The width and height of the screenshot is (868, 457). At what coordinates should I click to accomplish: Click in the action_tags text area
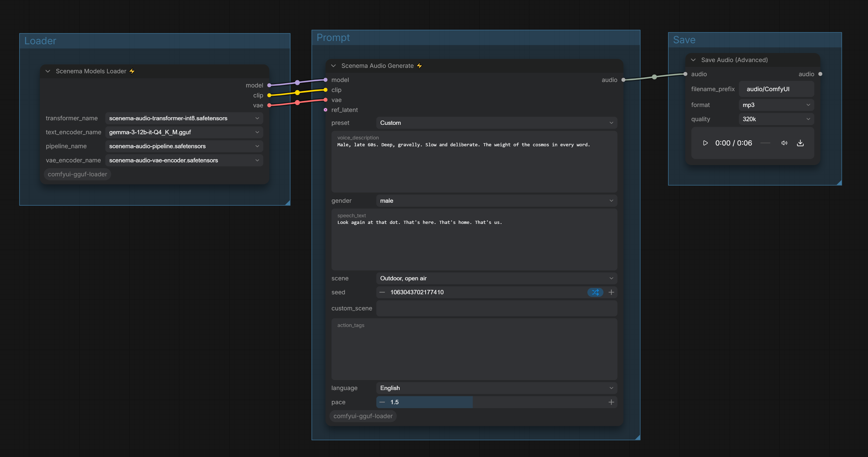pyautogui.click(x=474, y=349)
